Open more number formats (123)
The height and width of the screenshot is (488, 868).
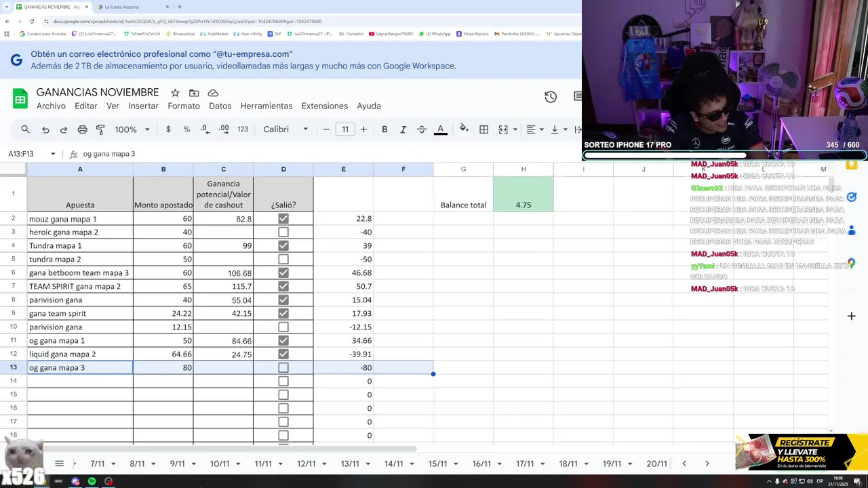point(243,129)
